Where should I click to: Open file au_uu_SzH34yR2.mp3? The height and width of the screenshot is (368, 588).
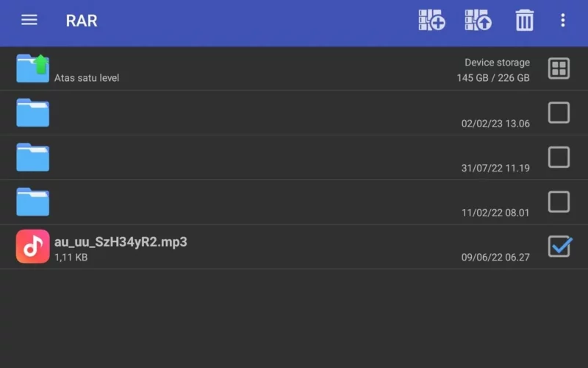(121, 242)
